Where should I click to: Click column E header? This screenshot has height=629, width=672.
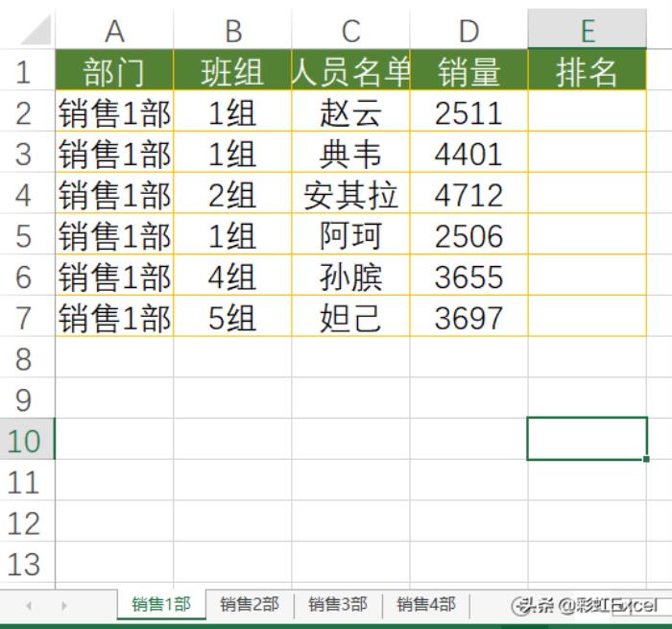pyautogui.click(x=587, y=31)
